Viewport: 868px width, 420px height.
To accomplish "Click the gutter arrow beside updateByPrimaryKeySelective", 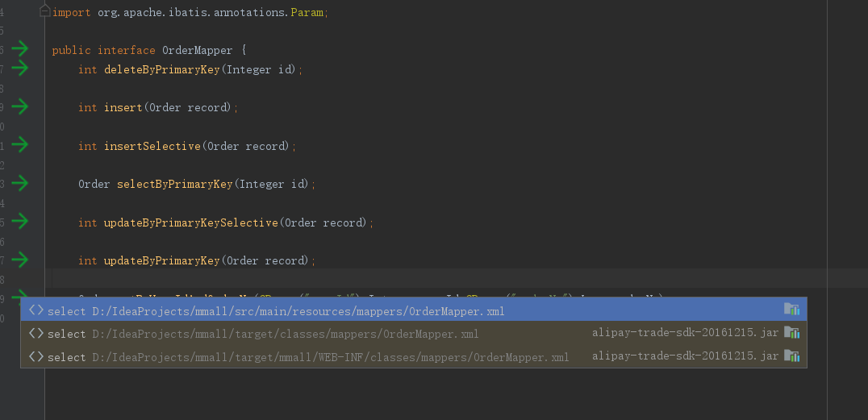I will pyautogui.click(x=19, y=221).
